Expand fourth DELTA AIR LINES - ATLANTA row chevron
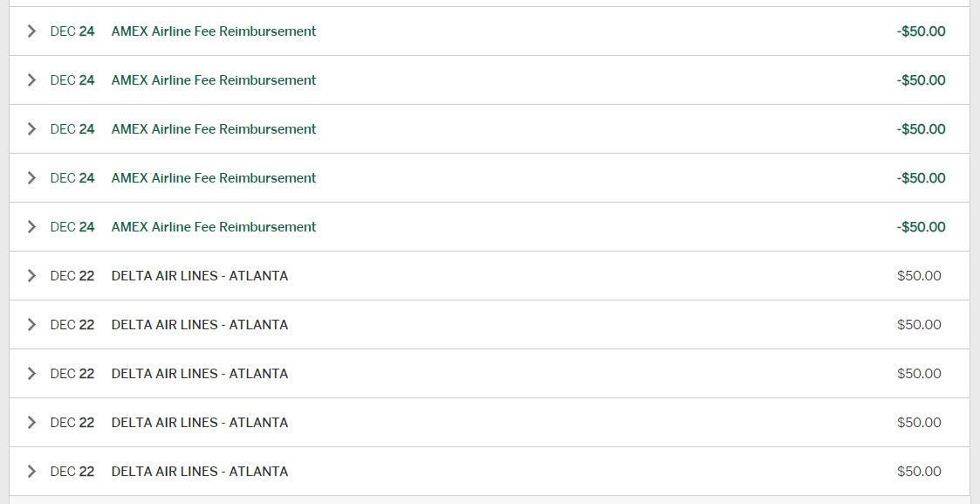The image size is (980, 504). coord(32,423)
